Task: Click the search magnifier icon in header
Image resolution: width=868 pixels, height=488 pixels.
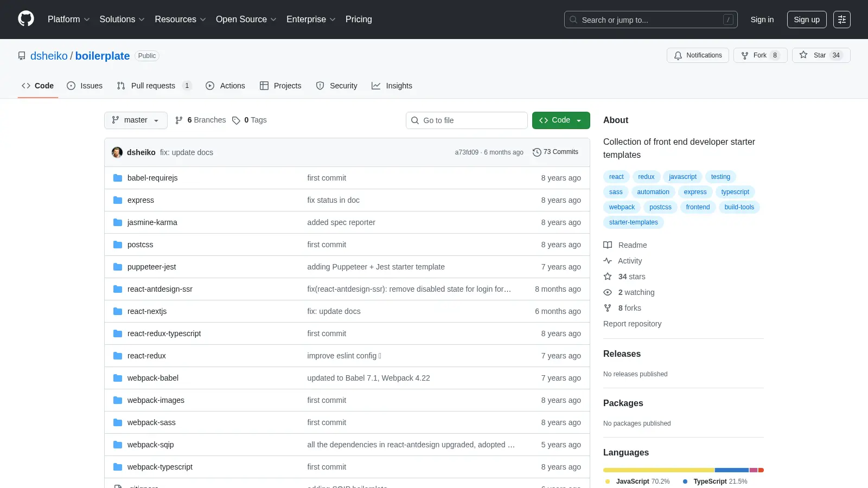Action: coord(573,20)
